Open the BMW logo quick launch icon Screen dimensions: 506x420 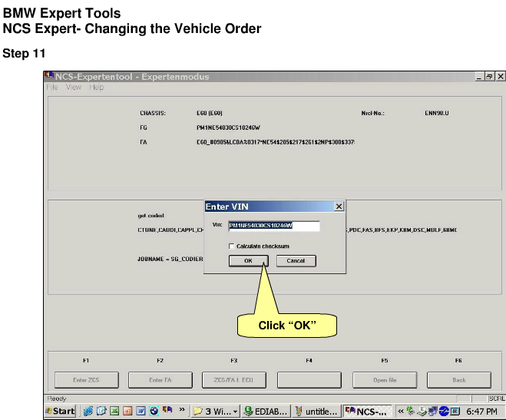point(154,411)
